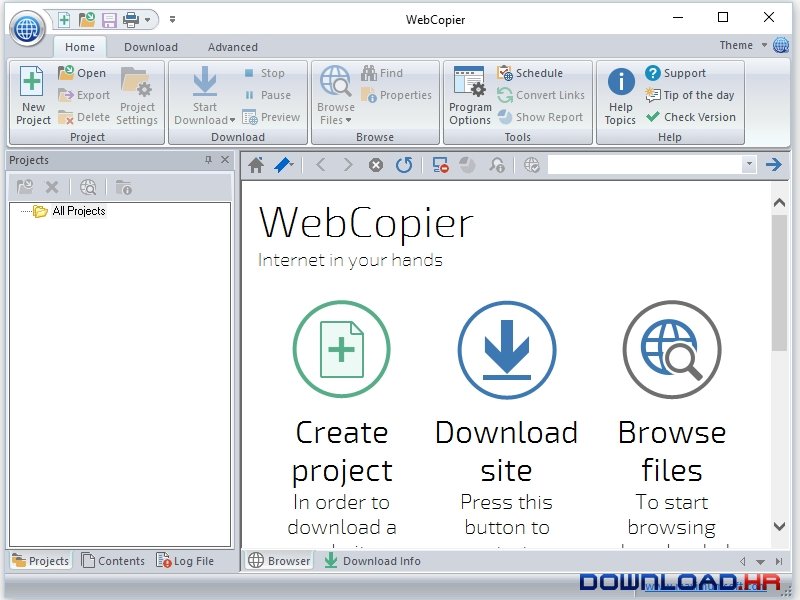Viewport: 800px width, 600px height.
Task: Click the Home icon in browser toolbar
Action: [256, 165]
